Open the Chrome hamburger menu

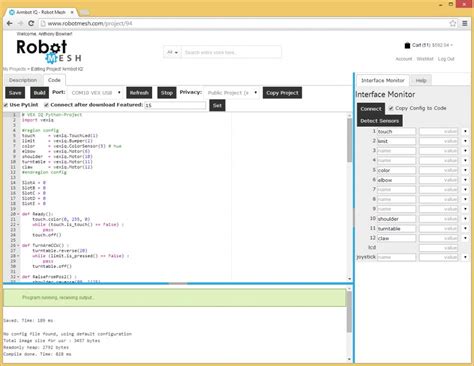point(465,23)
